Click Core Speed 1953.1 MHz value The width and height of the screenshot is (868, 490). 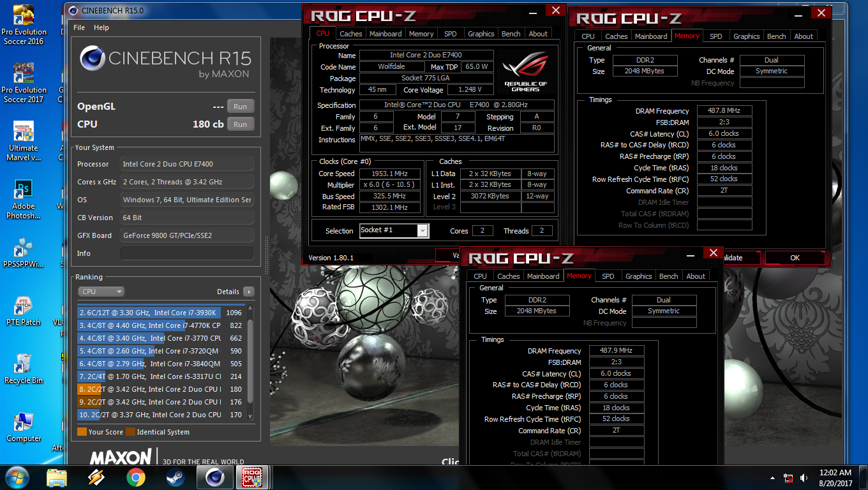coord(390,174)
